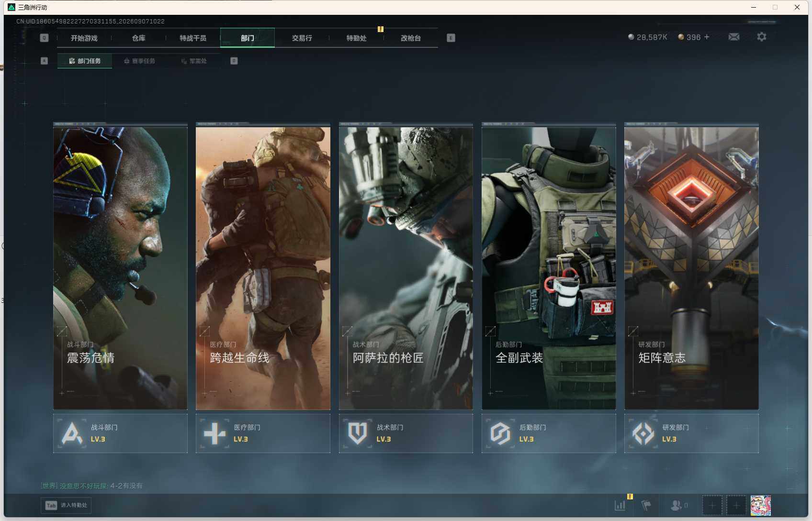Open the 战术部门 LV.3 panel
Screen dimensions: 812x521
(x=406, y=433)
